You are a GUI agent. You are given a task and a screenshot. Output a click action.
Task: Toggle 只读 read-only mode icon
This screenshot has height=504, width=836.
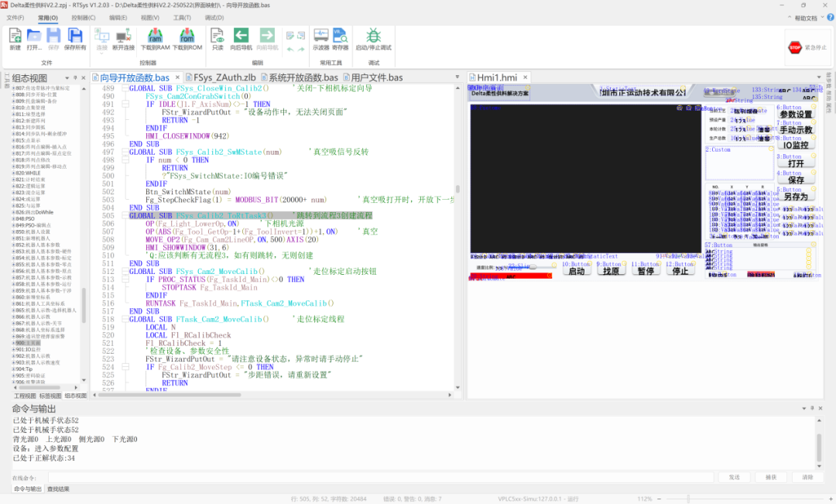coord(218,39)
